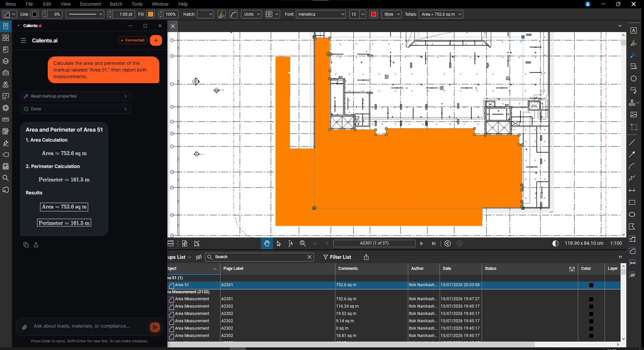Toggle highlight properties pen icon

pos(221,14)
